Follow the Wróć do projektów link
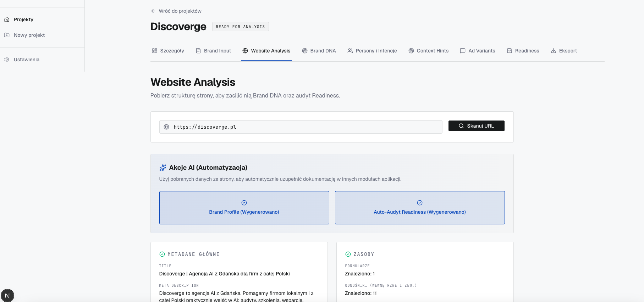The height and width of the screenshot is (302, 644). point(176,11)
